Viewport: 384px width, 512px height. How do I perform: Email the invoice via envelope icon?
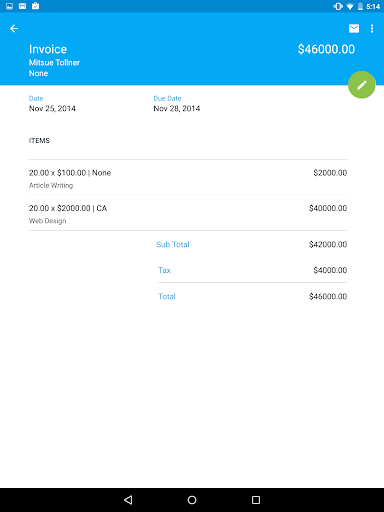point(354,29)
